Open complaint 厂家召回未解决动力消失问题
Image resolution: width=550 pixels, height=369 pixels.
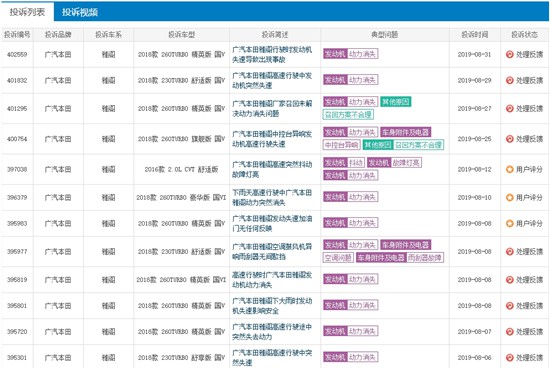272,108
